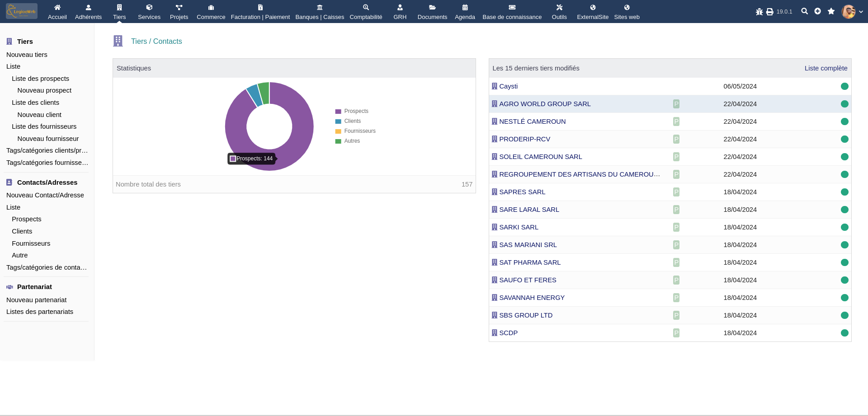Viewport: 868px width, 416px height.
Task: Open the Agenda calendar icon
Action: pos(465,7)
